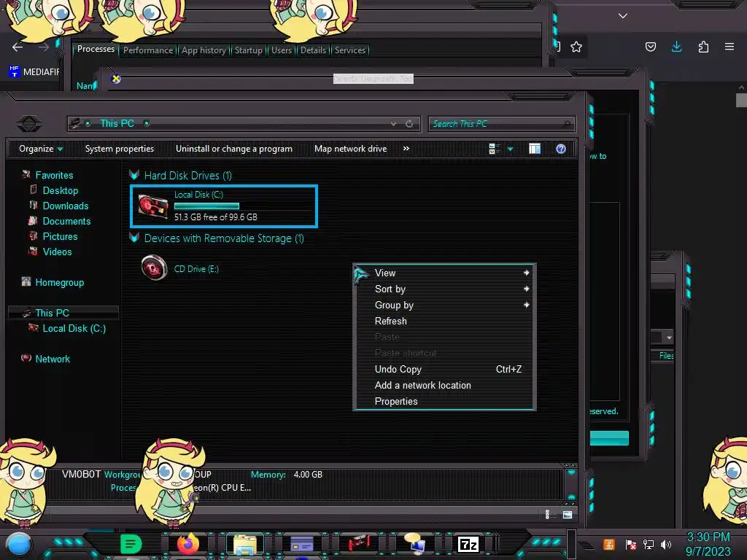747x560 pixels.
Task: Open Documents in the navigation pane
Action: coord(66,221)
